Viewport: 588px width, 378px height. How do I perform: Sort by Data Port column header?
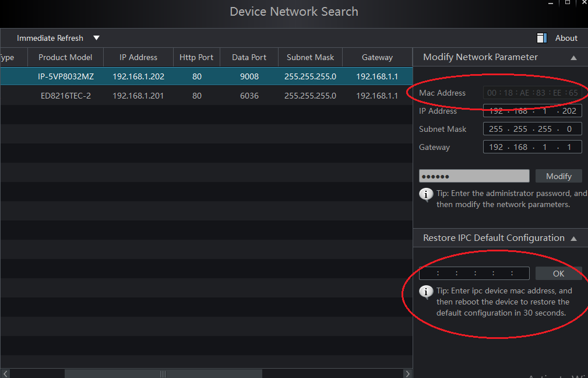click(x=249, y=57)
